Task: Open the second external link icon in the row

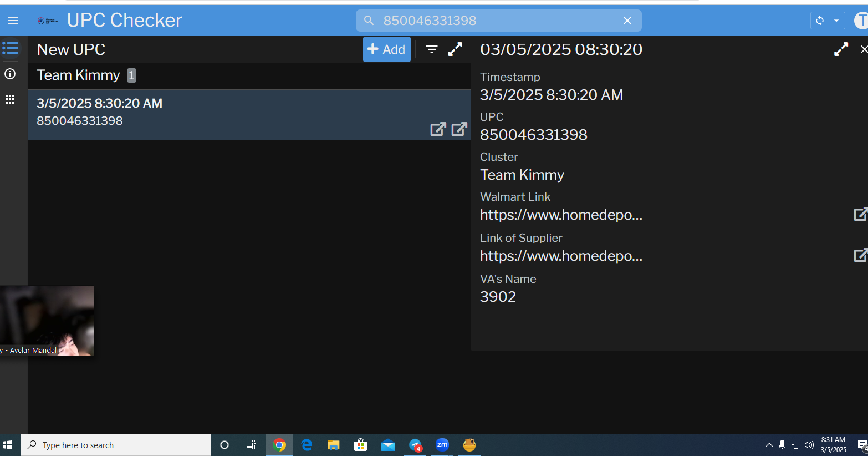Action: tap(459, 129)
